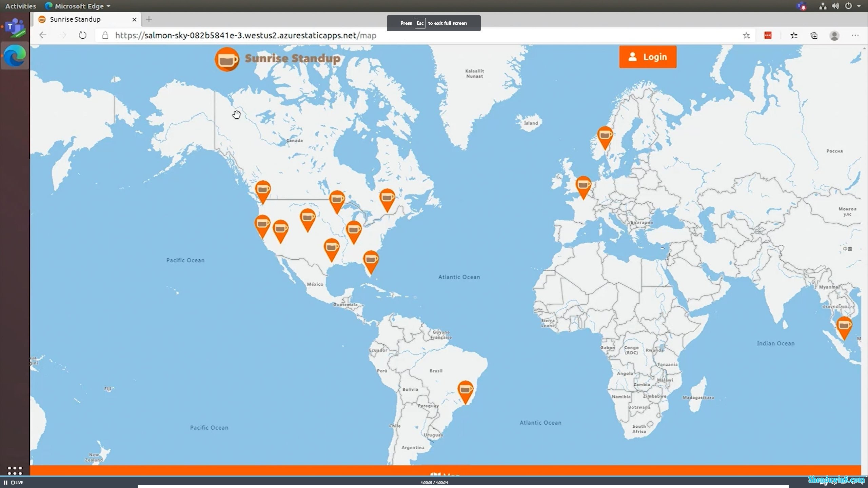Click the Sunrise Standup logo icon
This screenshot has height=488, width=868.
(x=226, y=58)
